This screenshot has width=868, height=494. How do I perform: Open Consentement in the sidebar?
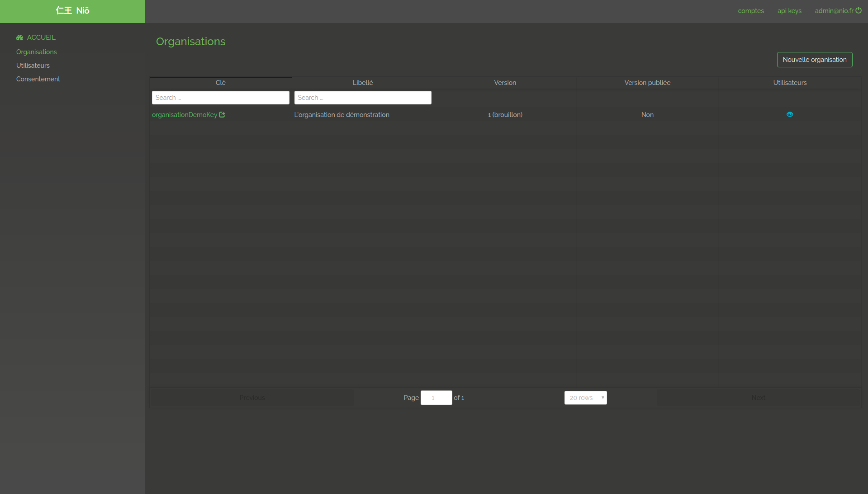[38, 79]
